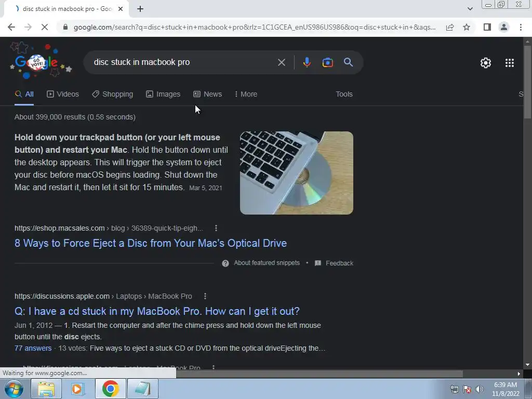The width and height of the screenshot is (532, 399).
Task: Open 'I have a cd stuck in my MacBook Pro' link
Action: tap(157, 311)
